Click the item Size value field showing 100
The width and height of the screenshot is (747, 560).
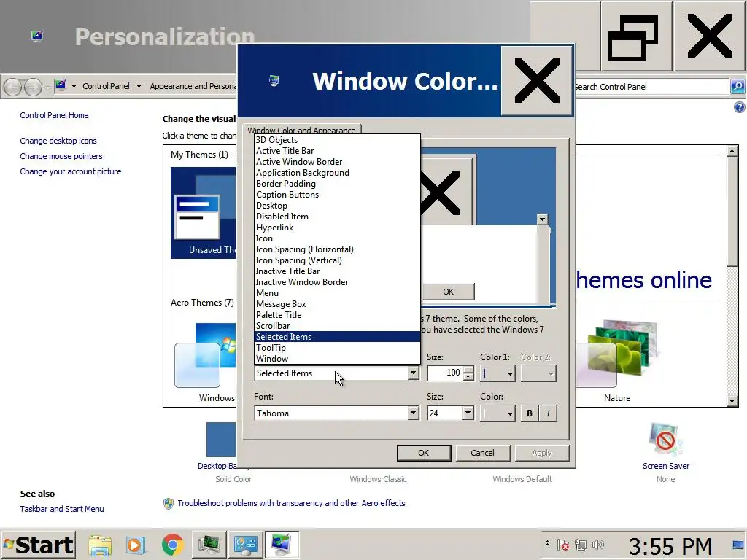point(445,373)
